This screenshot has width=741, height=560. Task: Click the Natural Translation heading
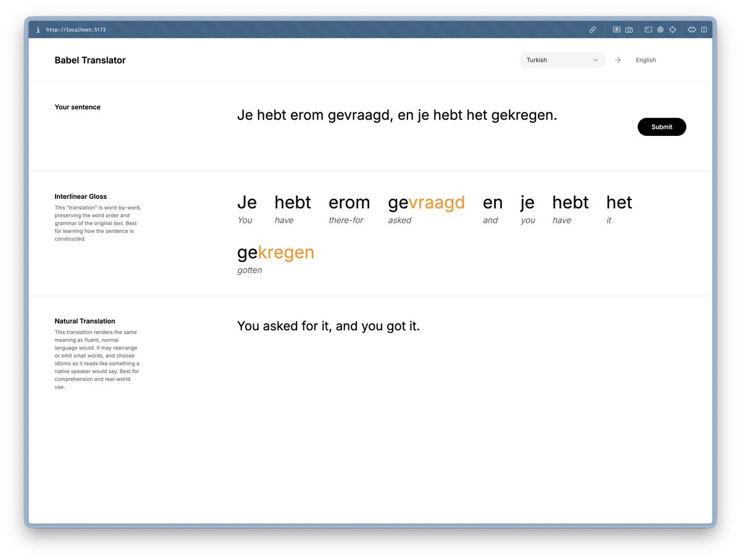click(x=85, y=321)
